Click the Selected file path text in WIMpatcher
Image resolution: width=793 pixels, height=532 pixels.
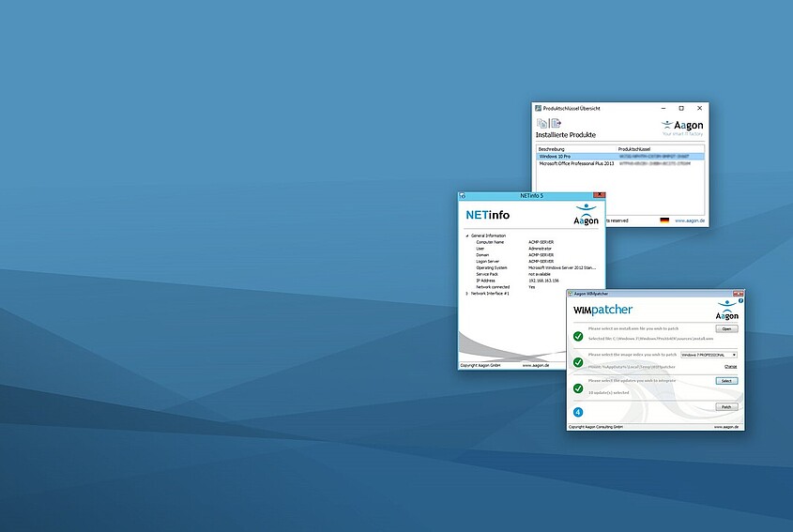pyautogui.click(x=651, y=339)
